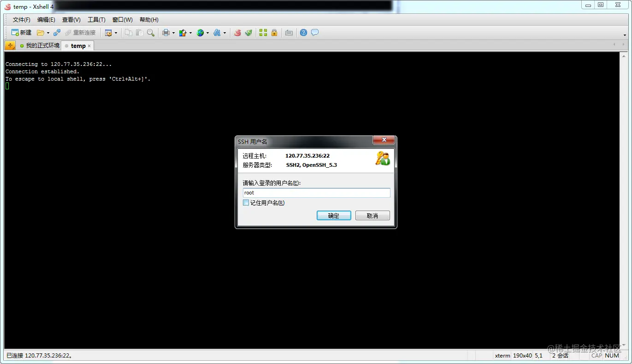Expand the printer dropdown arrow

coord(173,33)
